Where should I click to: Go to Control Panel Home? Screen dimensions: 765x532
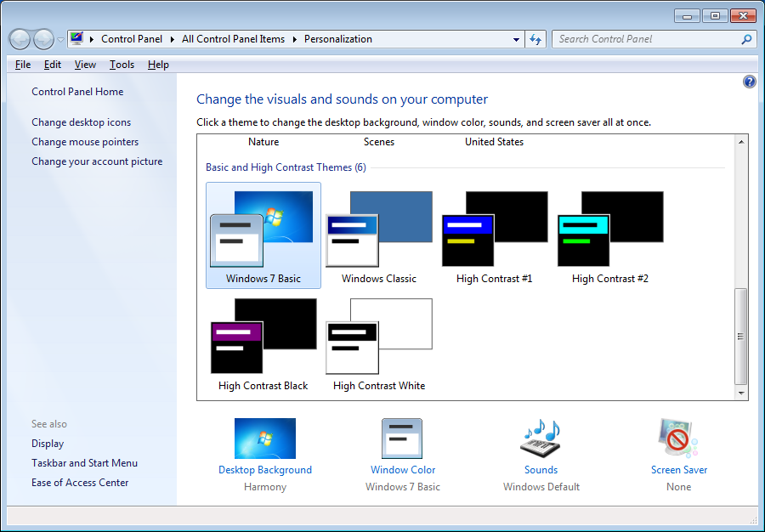tap(77, 92)
